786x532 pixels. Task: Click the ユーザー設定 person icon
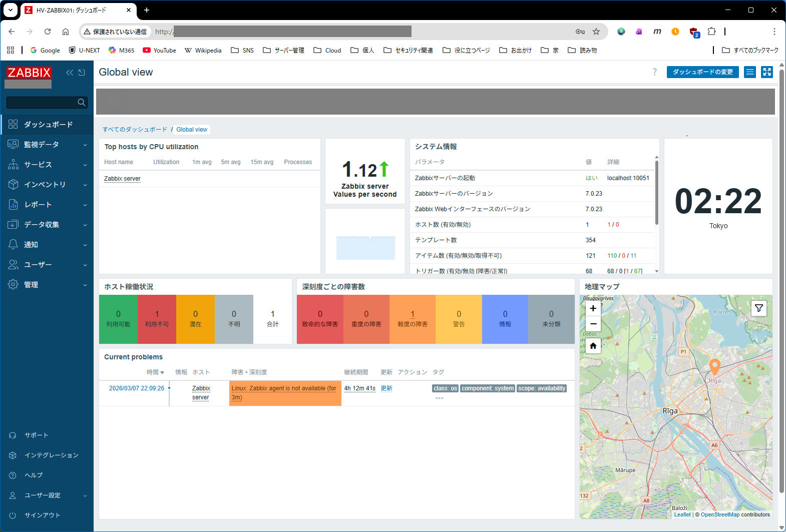click(x=13, y=495)
